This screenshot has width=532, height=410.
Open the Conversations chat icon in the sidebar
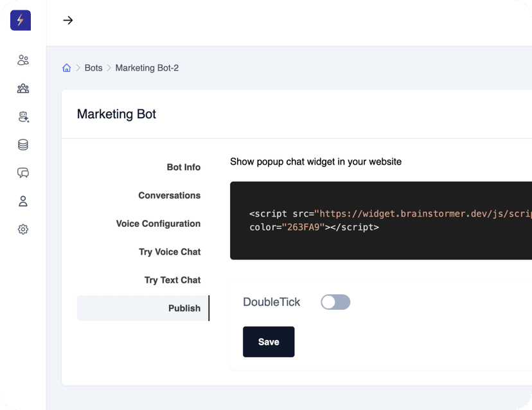click(x=23, y=173)
